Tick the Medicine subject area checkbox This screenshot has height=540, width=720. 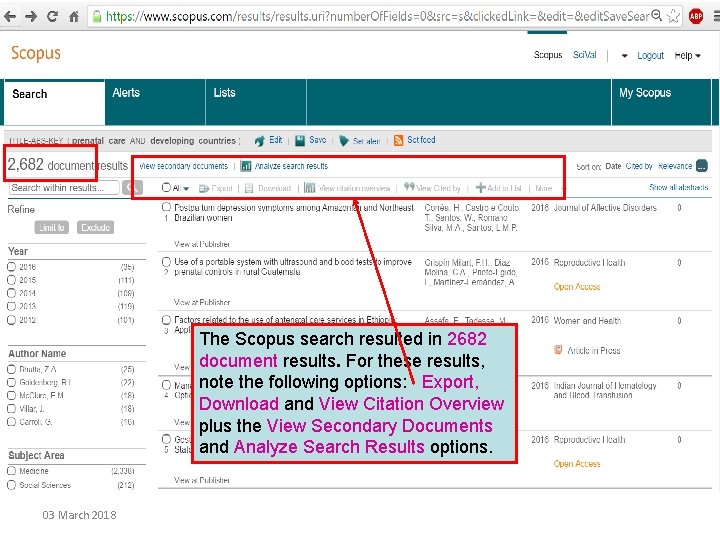tap(11, 471)
